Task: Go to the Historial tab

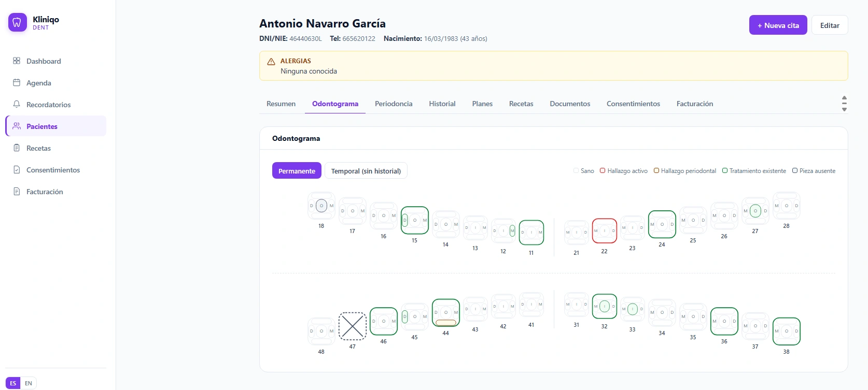Action: coord(442,104)
